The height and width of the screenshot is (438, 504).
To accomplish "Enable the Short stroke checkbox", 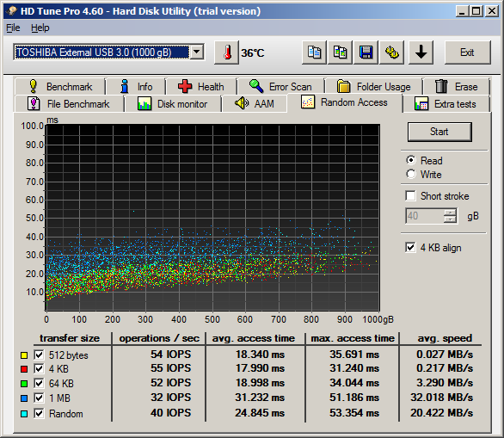I will pos(410,195).
